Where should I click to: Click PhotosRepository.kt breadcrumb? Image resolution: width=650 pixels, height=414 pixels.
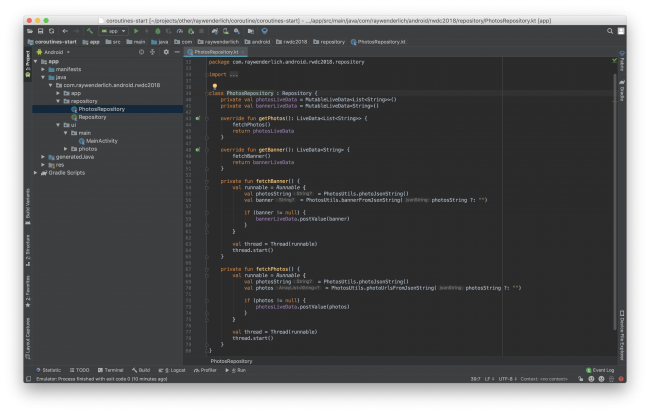[378, 42]
